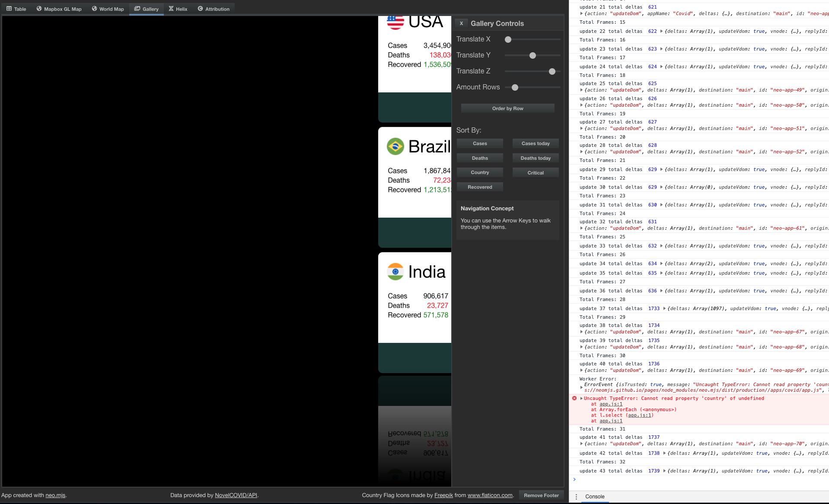Sort gallery by Cases today

click(x=536, y=143)
